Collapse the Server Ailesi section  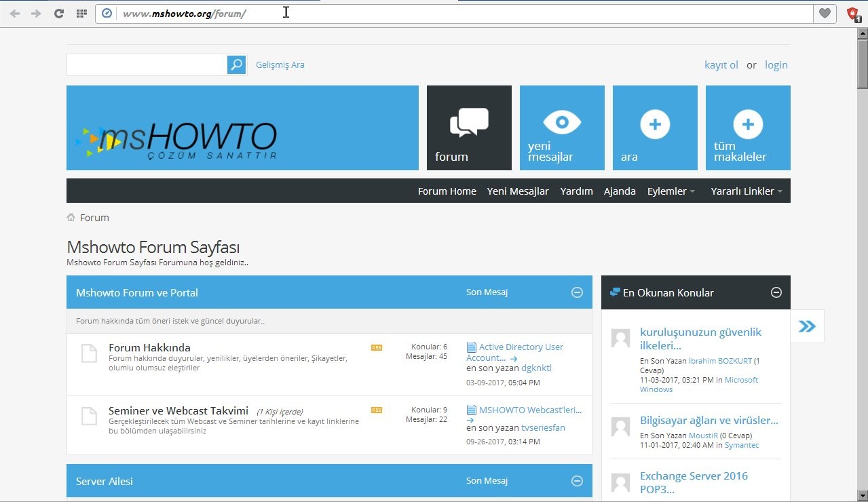[577, 481]
